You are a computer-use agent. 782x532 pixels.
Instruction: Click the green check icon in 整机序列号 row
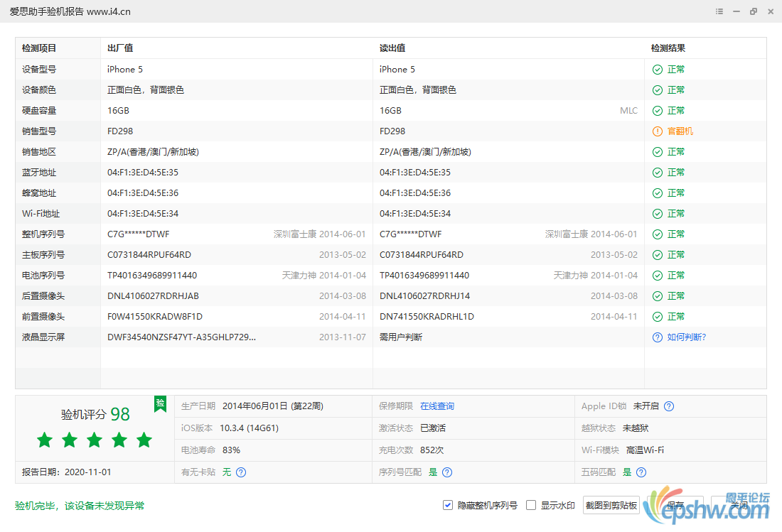[x=658, y=234]
